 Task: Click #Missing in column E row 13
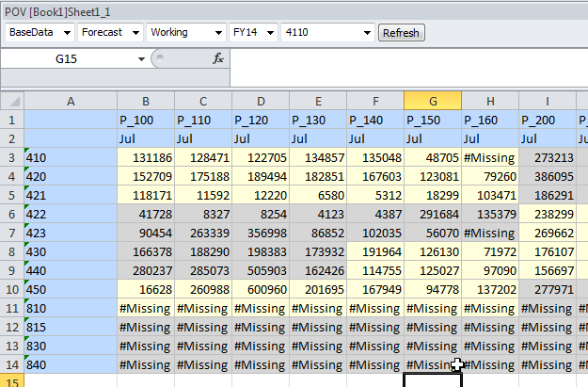pos(318,346)
